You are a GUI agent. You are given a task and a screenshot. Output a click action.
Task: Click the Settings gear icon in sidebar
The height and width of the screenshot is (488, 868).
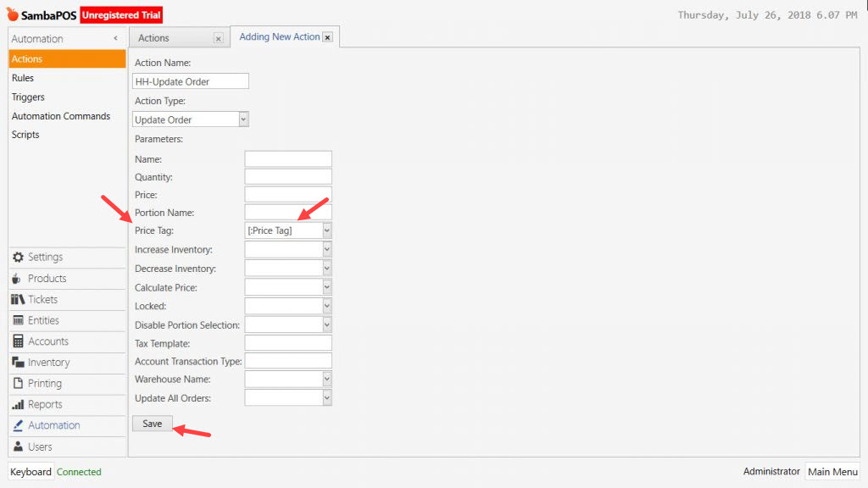[18, 258]
